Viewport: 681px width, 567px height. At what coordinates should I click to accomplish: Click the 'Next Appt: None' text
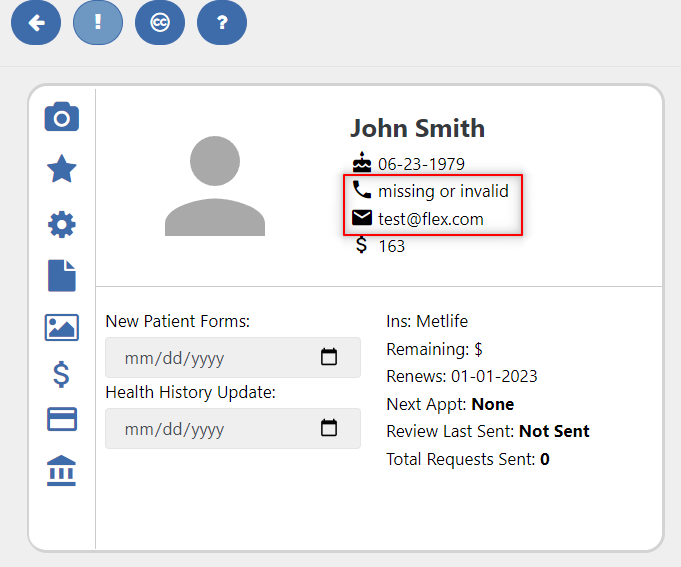[450, 404]
